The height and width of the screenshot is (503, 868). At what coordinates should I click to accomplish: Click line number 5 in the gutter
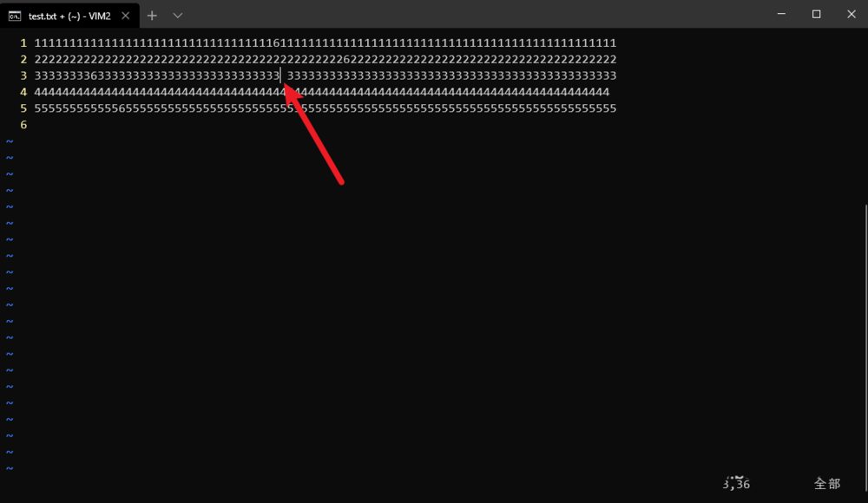23,108
